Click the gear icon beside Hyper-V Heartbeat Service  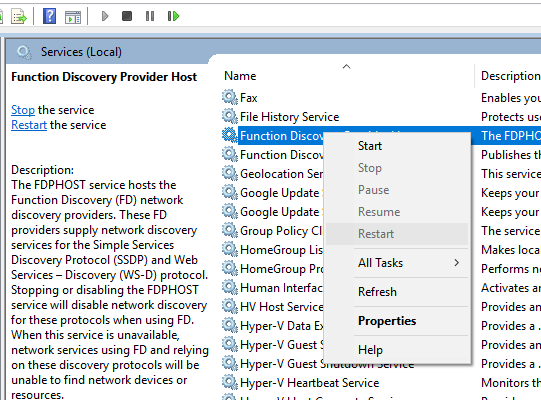click(x=229, y=382)
